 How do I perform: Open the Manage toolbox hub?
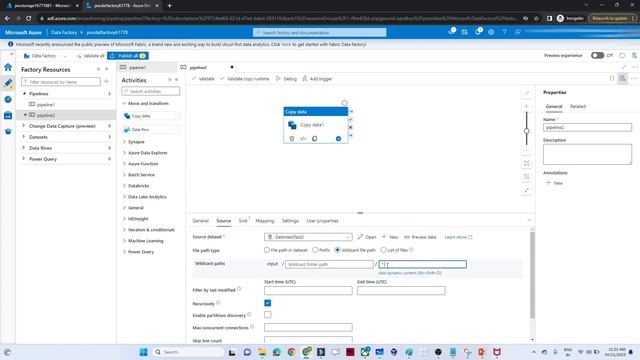[x=8, y=116]
